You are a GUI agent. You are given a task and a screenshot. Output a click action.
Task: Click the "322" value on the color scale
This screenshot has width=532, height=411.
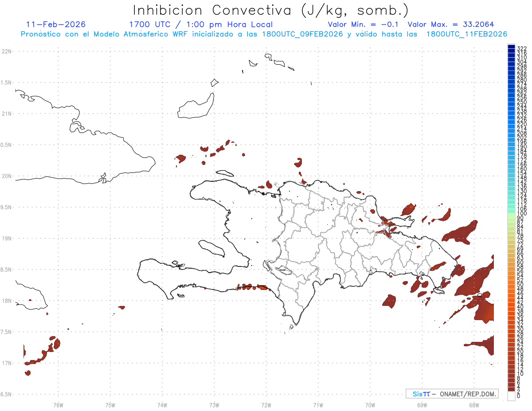(x=521, y=48)
